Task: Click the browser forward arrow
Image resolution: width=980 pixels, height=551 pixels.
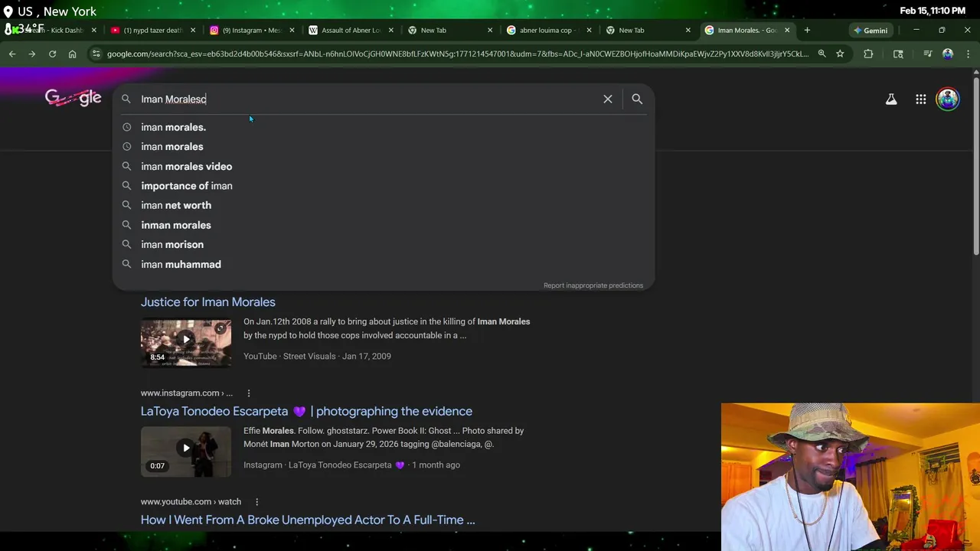Action: (x=32, y=54)
